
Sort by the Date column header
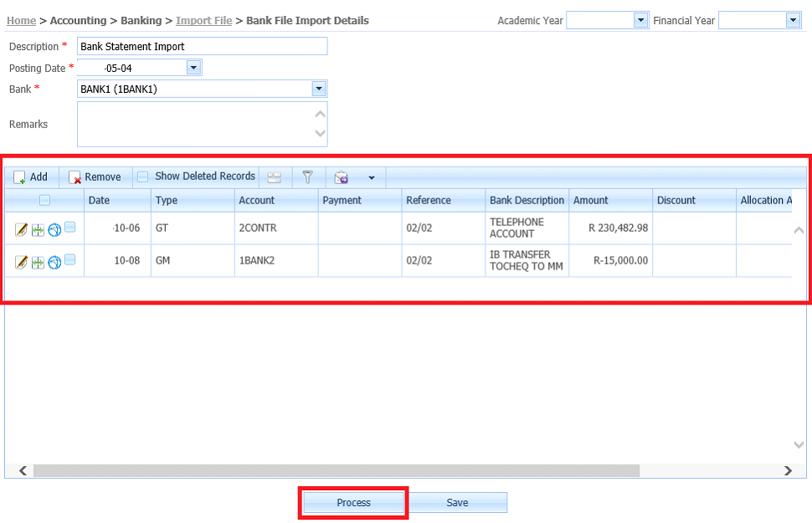117,200
